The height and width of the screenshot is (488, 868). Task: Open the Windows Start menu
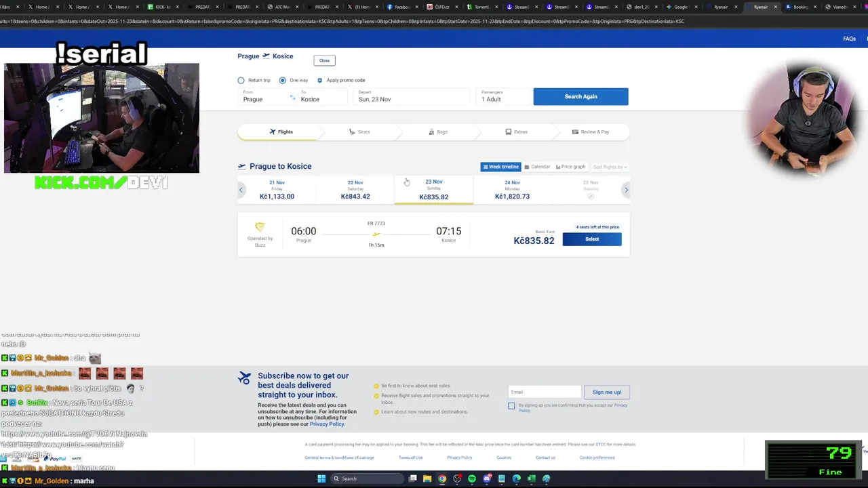pos(321,479)
